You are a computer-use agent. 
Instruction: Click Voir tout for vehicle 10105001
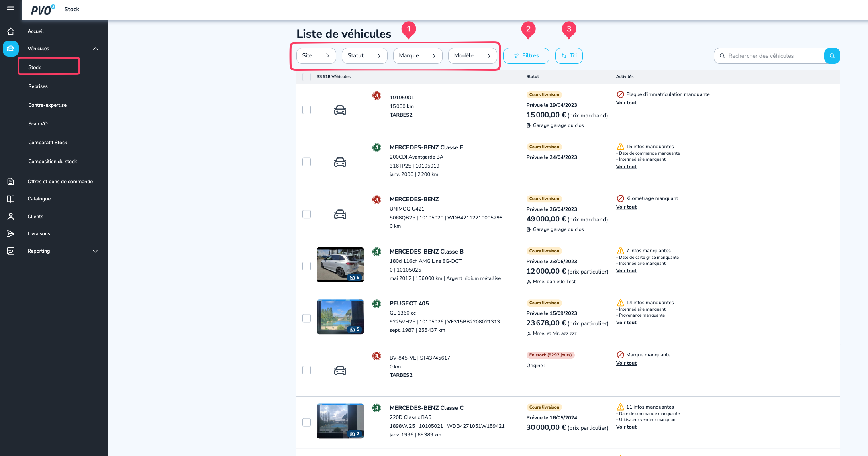pyautogui.click(x=626, y=103)
